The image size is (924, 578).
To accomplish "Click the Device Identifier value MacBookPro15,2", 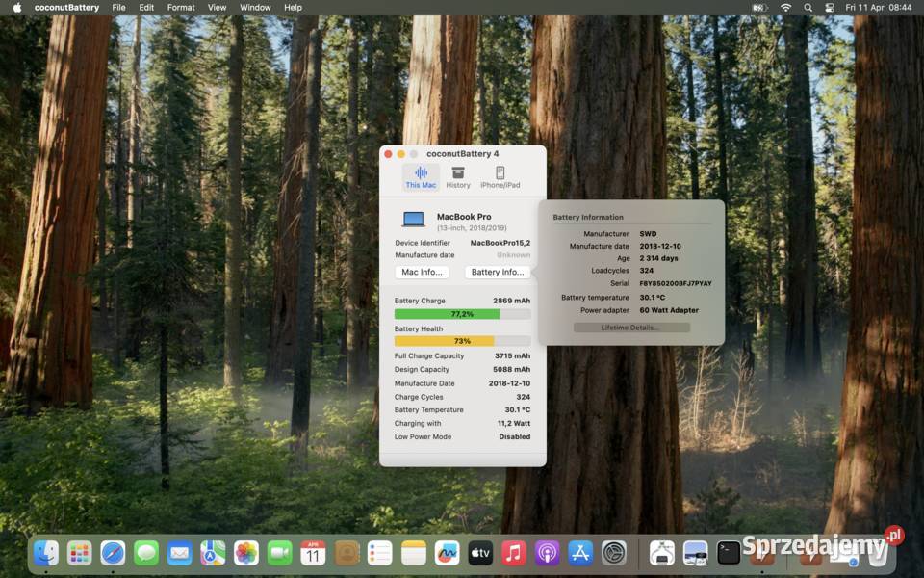I will point(500,243).
